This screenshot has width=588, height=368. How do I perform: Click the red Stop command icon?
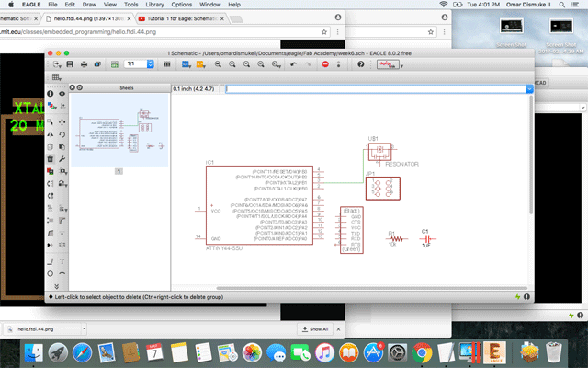point(325,64)
